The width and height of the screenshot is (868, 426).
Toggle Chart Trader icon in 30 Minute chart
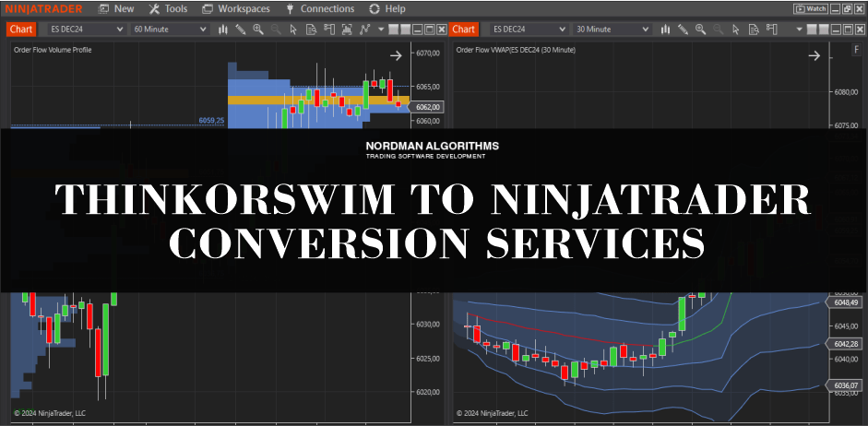click(772, 30)
